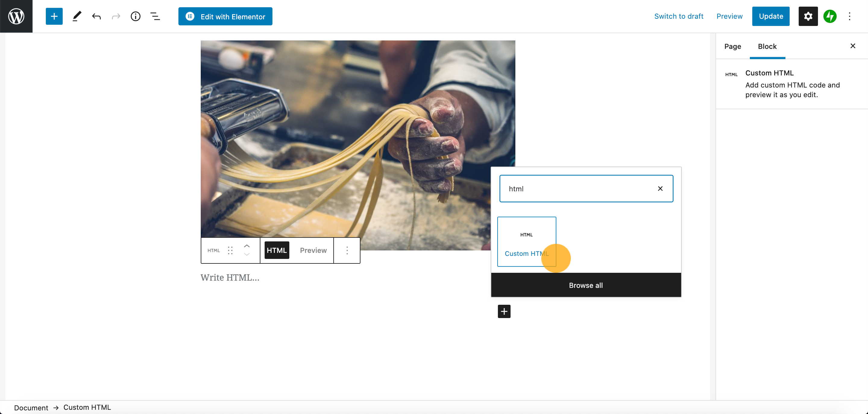Move the block down with chevron

[247, 255]
